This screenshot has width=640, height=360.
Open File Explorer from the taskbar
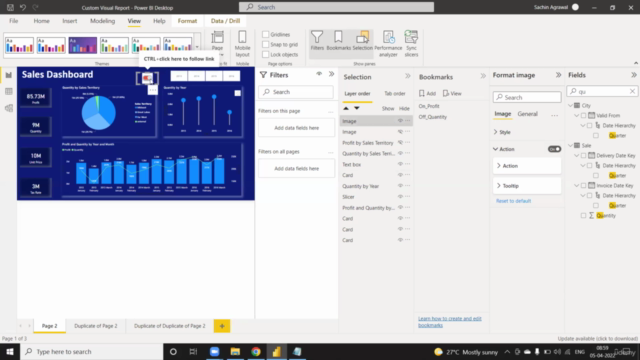point(235,351)
